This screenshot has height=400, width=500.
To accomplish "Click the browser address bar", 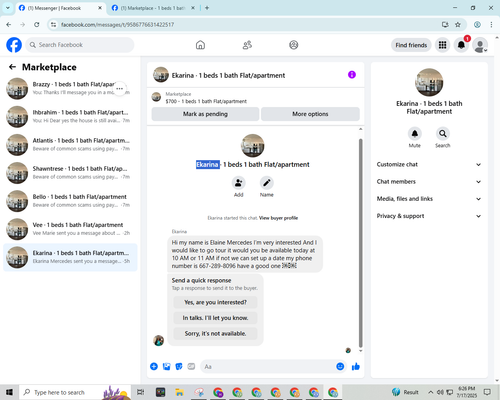I will [247, 25].
